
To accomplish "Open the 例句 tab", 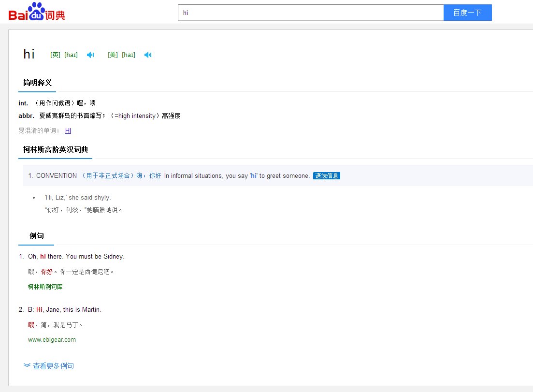I will click(x=37, y=236).
